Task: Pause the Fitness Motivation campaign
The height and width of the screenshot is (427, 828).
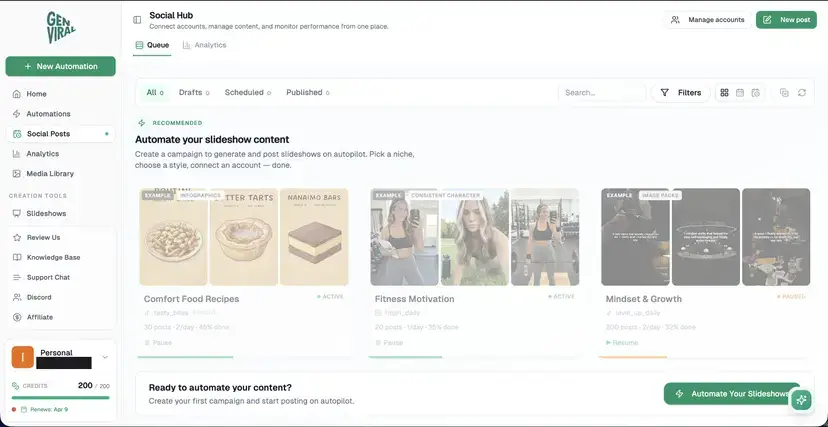Action: [389, 343]
